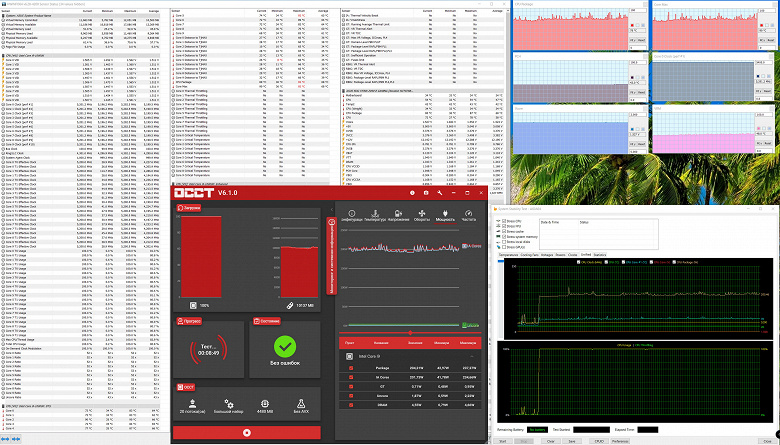Pick red color swatch in CPU Package graph
The height and width of the screenshot is (445, 780).
point(632,25)
